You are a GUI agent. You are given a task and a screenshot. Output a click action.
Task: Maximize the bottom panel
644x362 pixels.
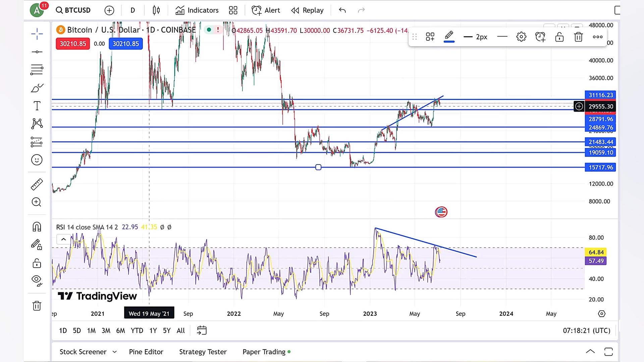608,352
